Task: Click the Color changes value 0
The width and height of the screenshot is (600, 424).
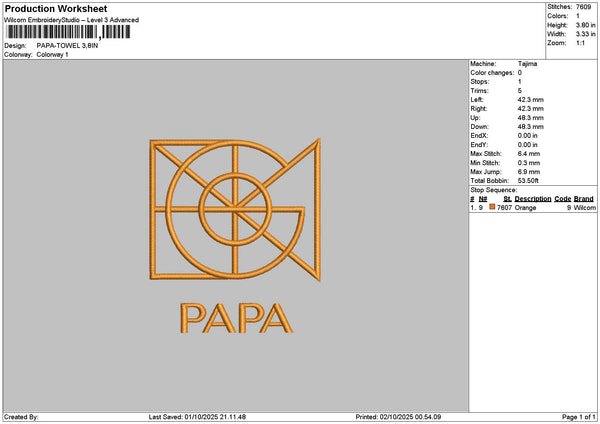Action: (x=520, y=73)
